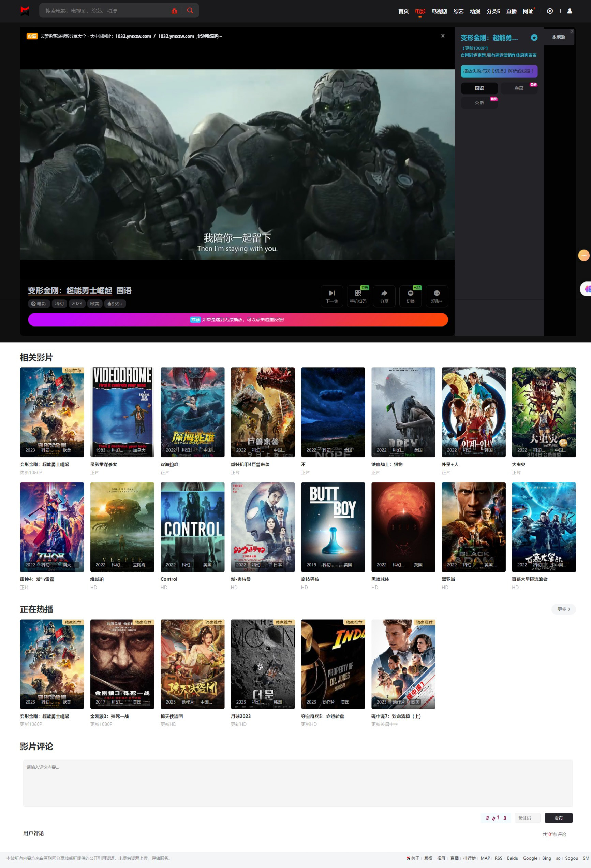Screen dimensions: 591x868
Task: Open 电影 in top navigation
Action: 420,11
